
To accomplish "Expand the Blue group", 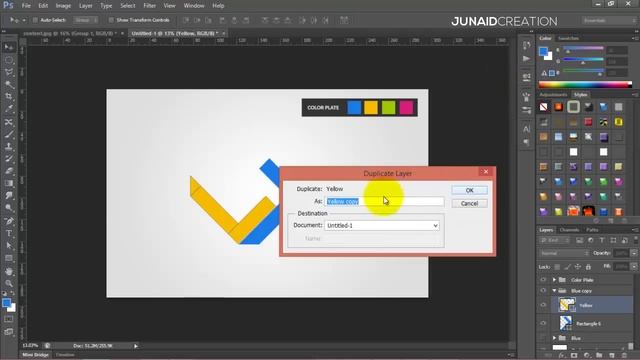I will (554, 338).
